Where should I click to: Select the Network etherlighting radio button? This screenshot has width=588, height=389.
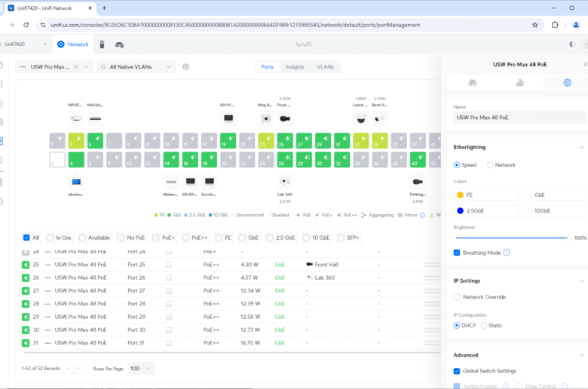(x=490, y=164)
